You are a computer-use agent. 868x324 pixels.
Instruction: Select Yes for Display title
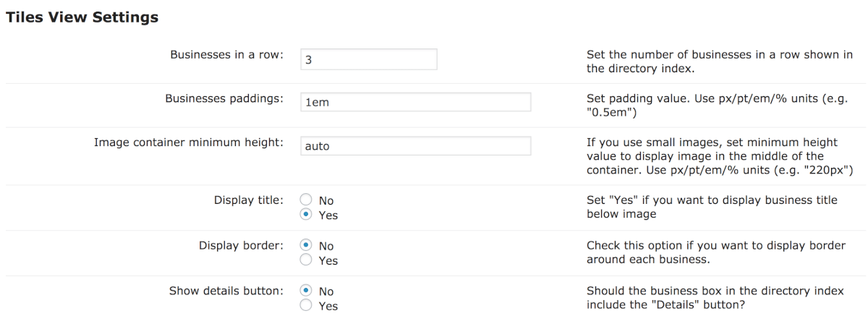click(306, 215)
